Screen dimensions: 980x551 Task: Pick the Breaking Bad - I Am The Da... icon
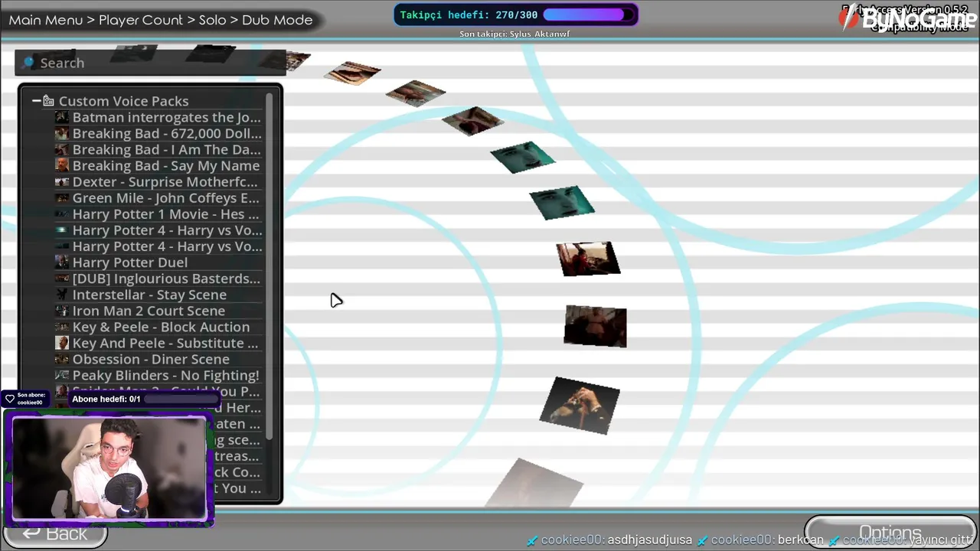[x=62, y=149]
